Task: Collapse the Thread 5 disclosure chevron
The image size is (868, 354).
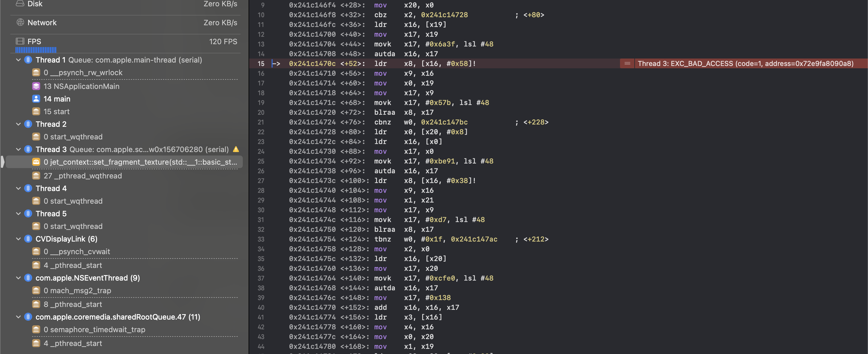Action: pyautogui.click(x=19, y=213)
